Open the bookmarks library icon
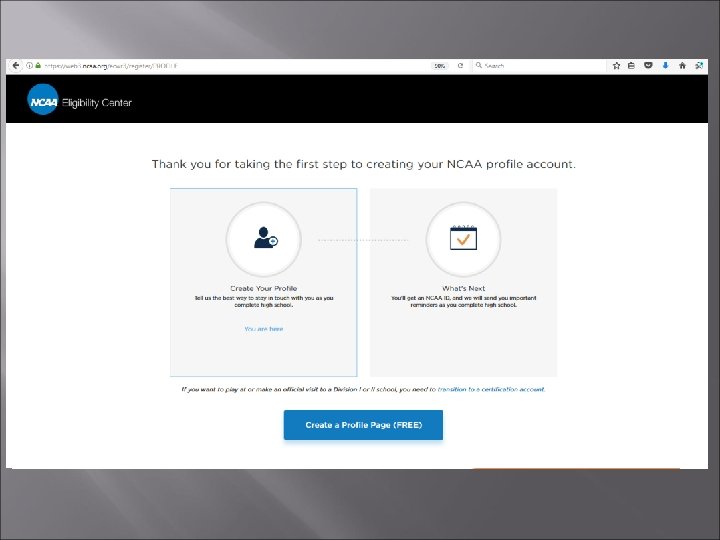Viewport: 720px width, 540px height. point(631,66)
